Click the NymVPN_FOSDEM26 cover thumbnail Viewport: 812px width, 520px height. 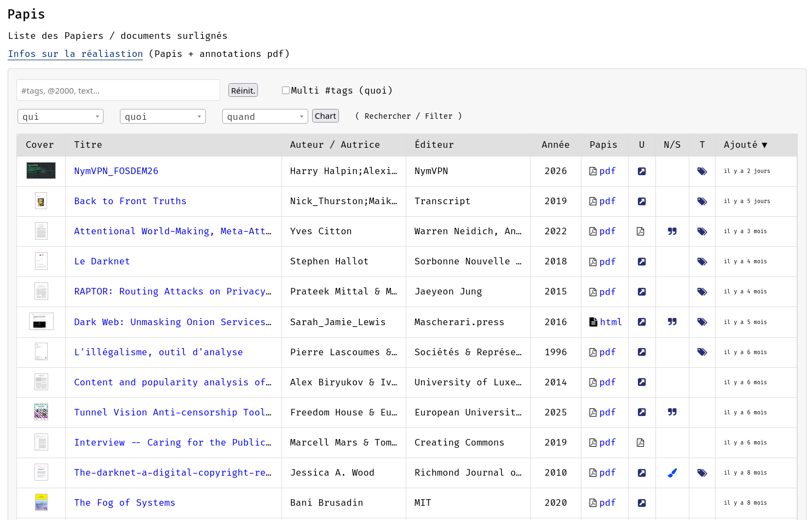[41, 171]
